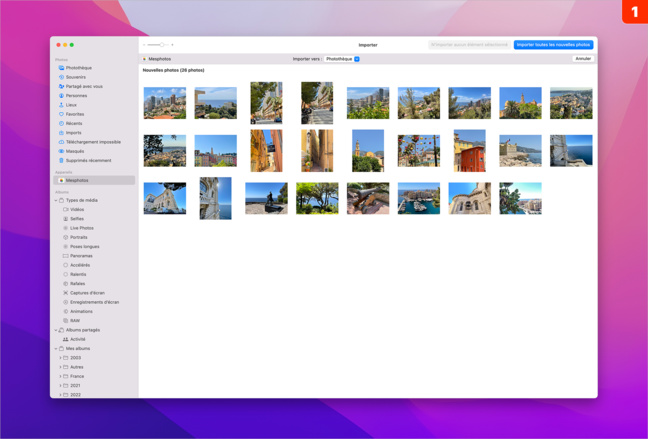Show Masqués hidden photos
This screenshot has width=648, height=439.
coord(75,151)
